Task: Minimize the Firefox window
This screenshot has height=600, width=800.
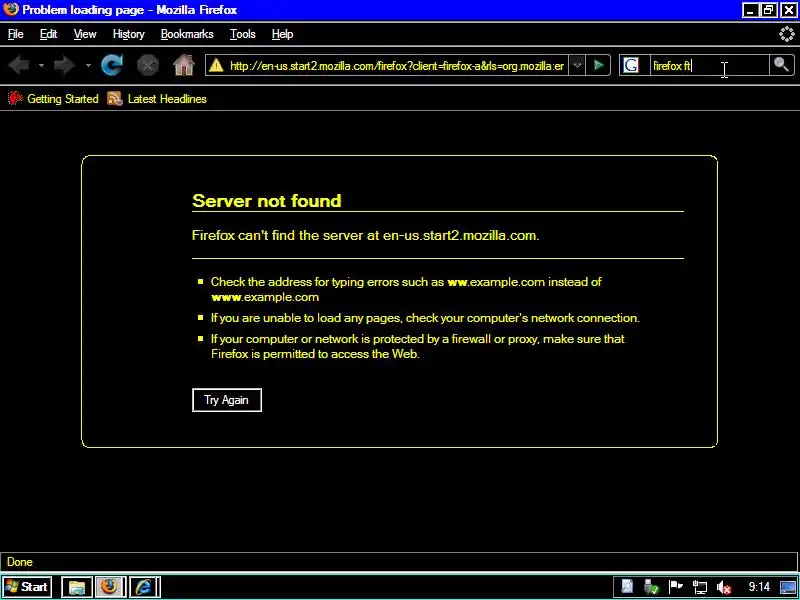Action: [x=750, y=10]
